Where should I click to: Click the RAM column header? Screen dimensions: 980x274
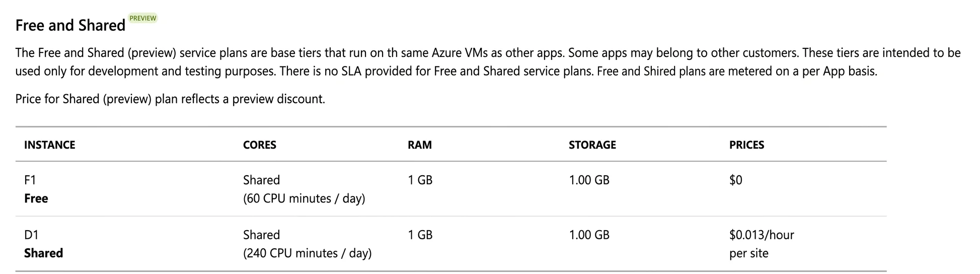coord(420,145)
